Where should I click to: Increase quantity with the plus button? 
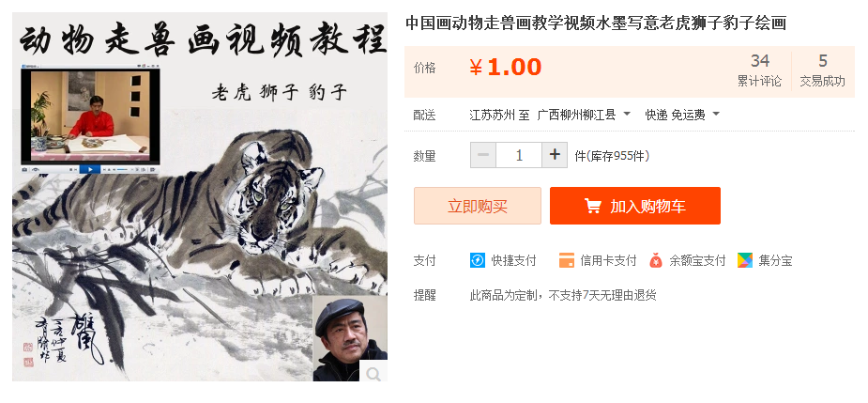(x=555, y=155)
